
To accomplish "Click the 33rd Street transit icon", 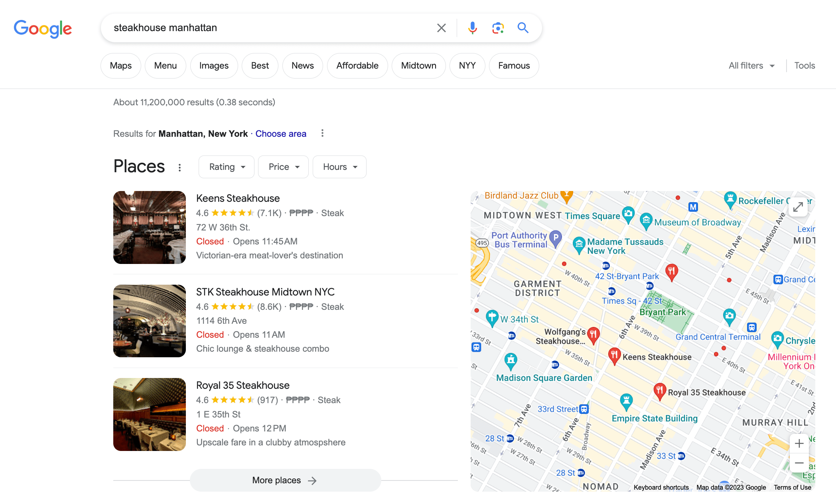I will click(x=584, y=409).
